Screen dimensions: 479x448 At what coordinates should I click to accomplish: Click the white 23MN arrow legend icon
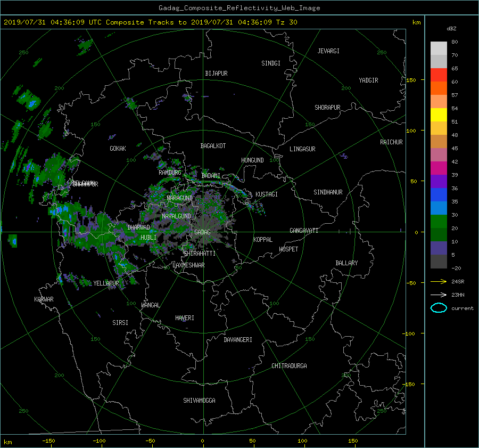439,295
